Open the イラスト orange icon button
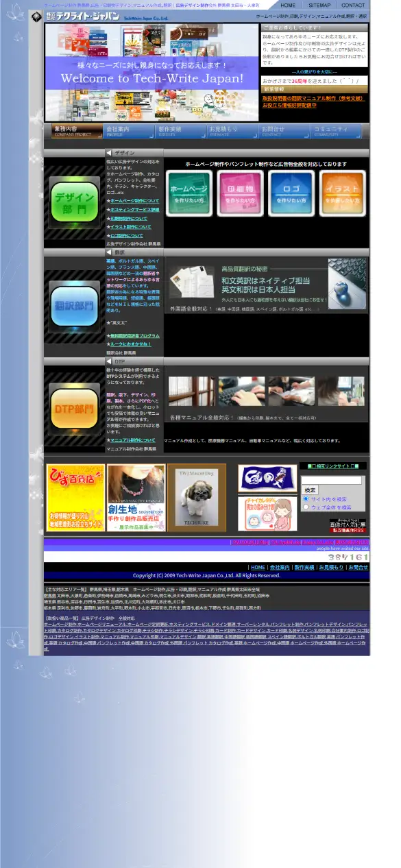The height and width of the screenshot is (868, 401). coord(342,193)
